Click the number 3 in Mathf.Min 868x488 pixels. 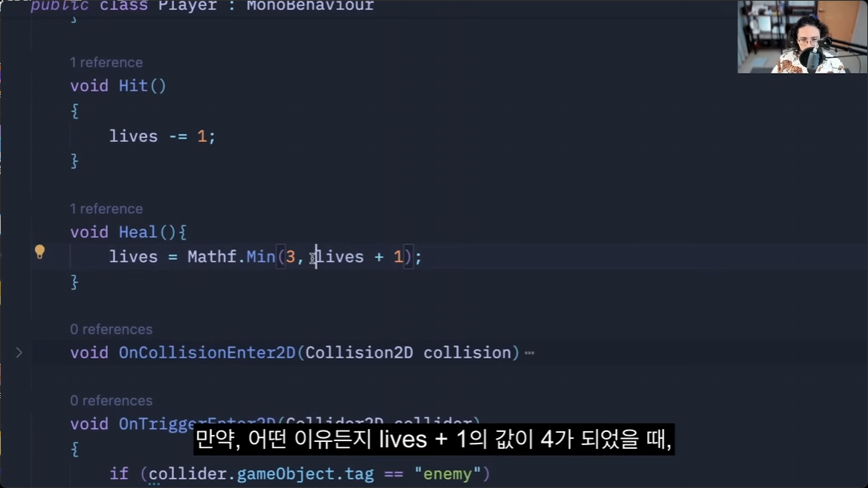coord(291,257)
